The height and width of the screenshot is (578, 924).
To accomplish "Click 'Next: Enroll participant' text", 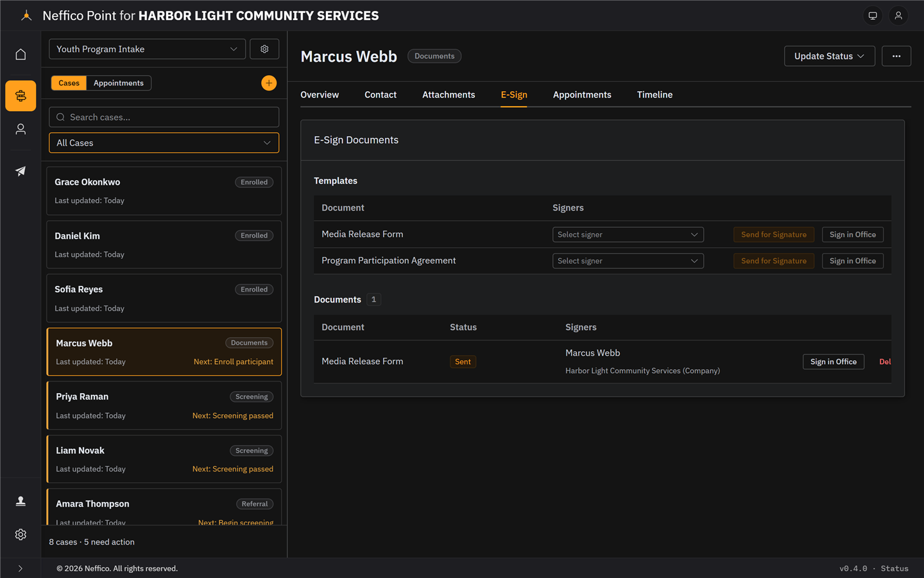I will (234, 362).
